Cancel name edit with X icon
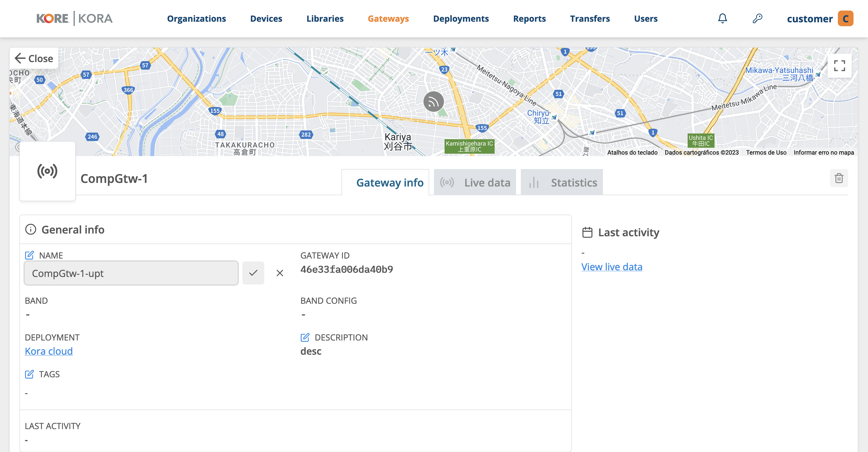Image resolution: width=868 pixels, height=452 pixels. tap(280, 273)
